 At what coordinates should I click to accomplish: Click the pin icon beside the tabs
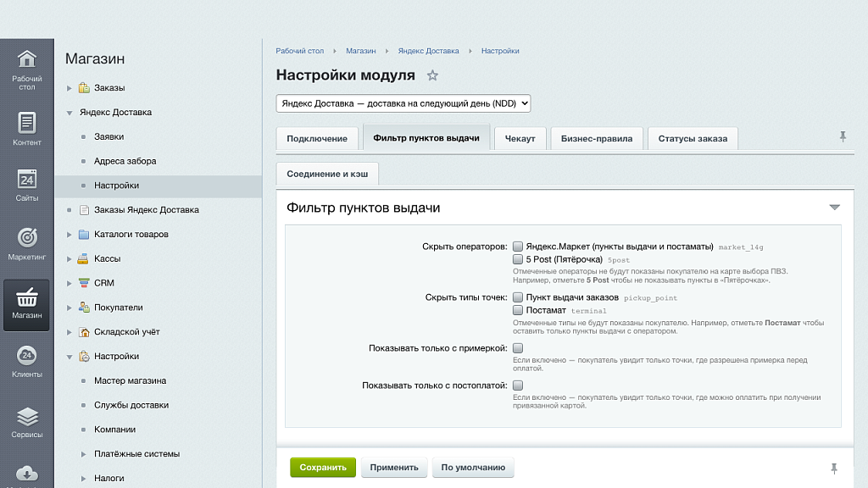click(843, 136)
